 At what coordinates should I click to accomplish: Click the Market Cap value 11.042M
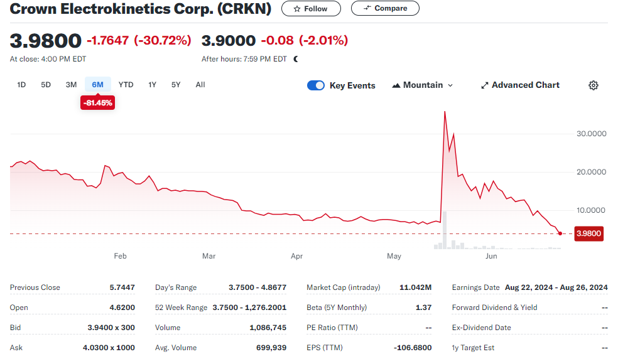415,287
